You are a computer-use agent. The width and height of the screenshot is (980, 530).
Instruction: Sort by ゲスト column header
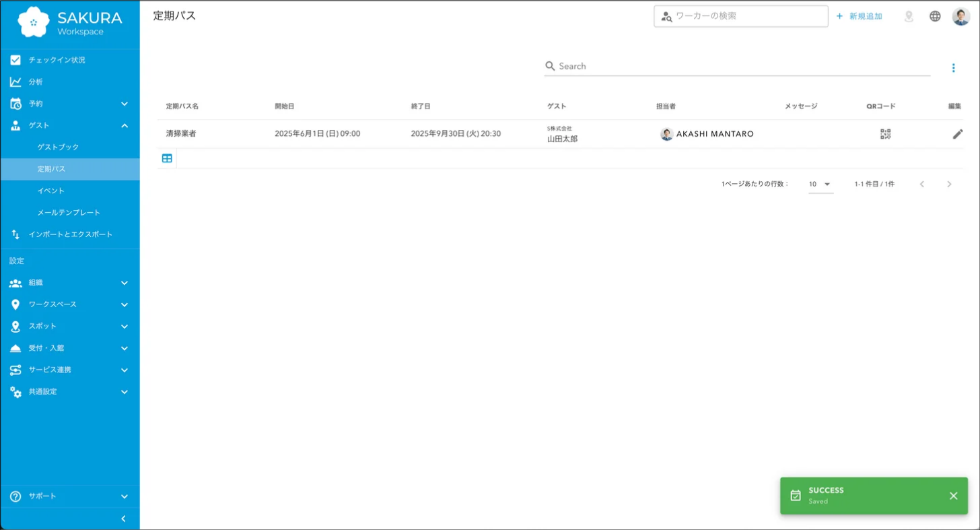coord(557,106)
